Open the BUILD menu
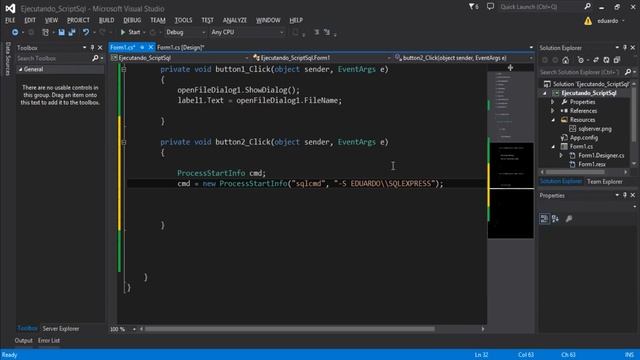The image size is (640, 360). 107,20
